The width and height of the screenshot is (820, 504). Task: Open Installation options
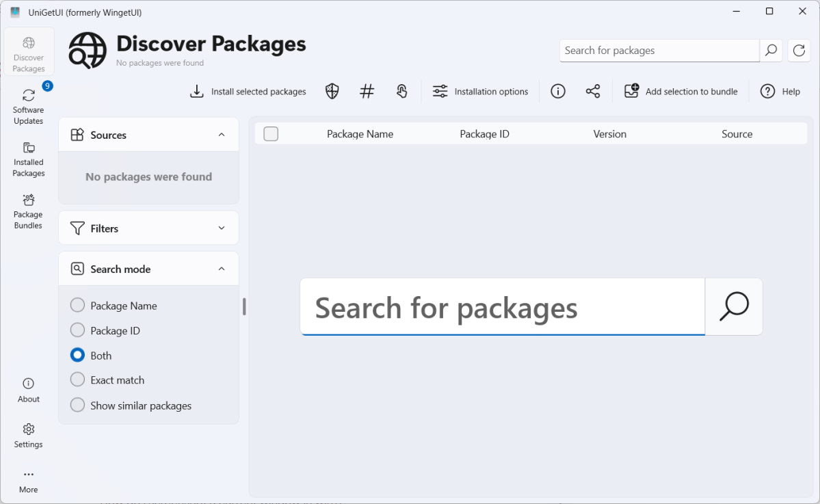point(480,92)
